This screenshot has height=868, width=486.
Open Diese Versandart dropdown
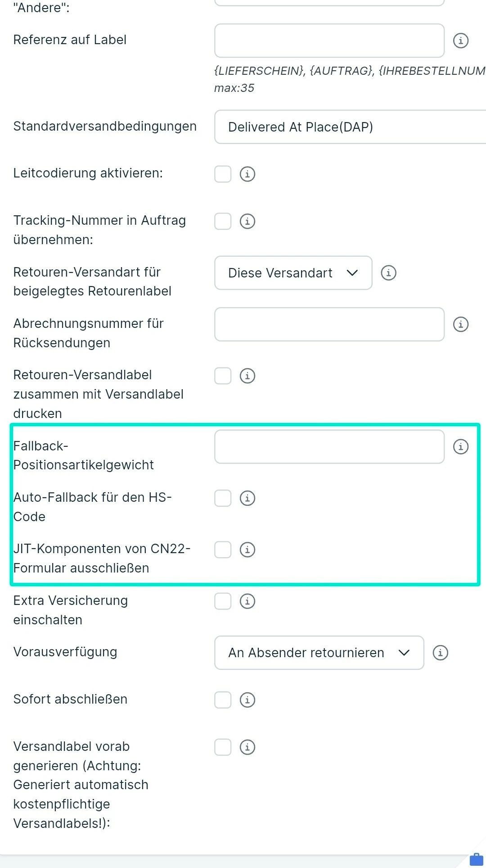click(293, 273)
